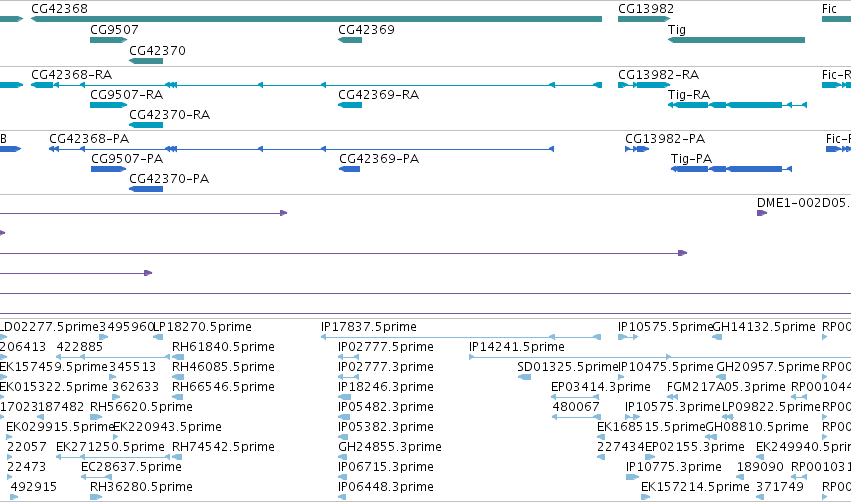Select the IP14241.5prime EST
Viewport: 851px width, 502px height.
[x=660, y=357]
